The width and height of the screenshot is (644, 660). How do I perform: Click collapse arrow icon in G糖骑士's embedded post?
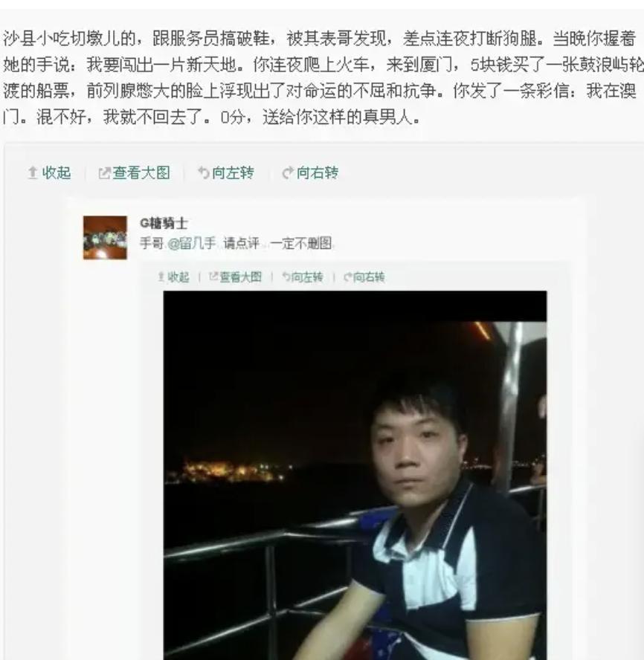(161, 277)
